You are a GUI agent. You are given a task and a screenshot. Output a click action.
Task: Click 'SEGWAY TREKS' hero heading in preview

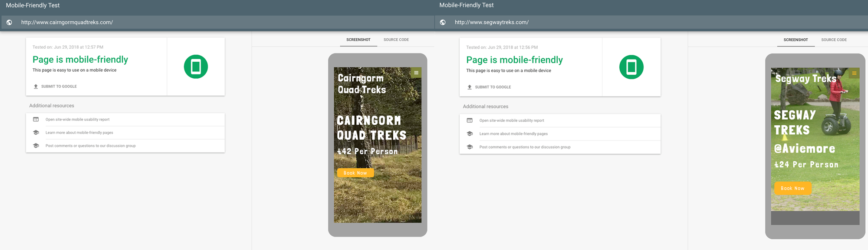tap(795, 123)
